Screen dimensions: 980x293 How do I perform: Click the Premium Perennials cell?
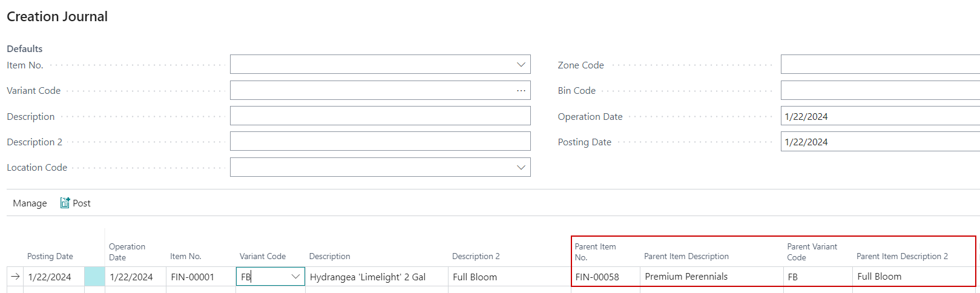pos(686,277)
